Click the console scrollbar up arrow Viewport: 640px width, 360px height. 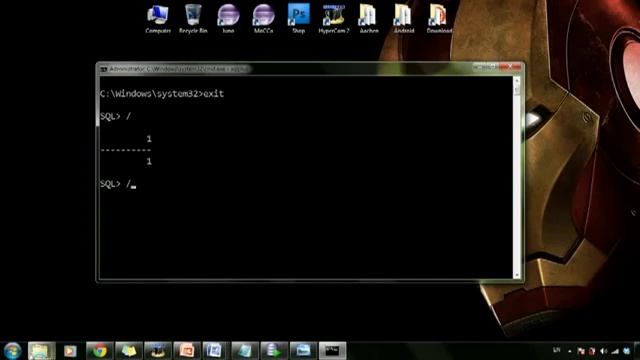[517, 80]
